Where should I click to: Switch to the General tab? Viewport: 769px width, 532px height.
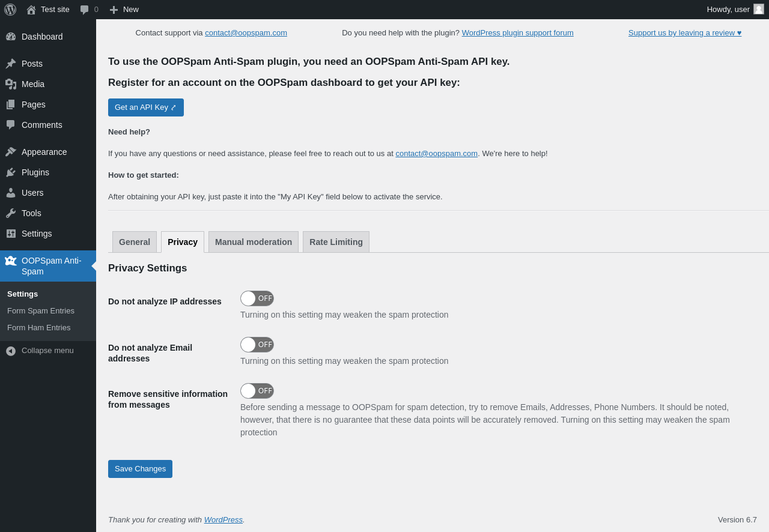coord(135,242)
